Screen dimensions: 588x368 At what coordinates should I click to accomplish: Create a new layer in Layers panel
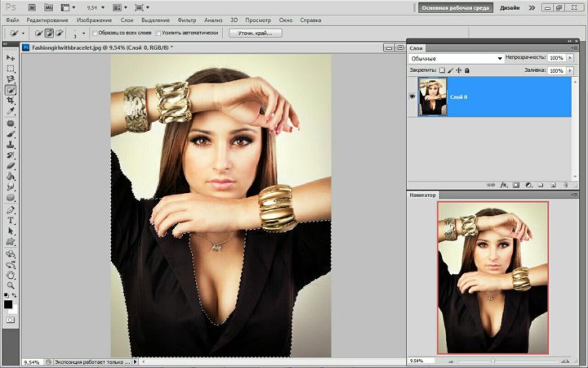(553, 185)
